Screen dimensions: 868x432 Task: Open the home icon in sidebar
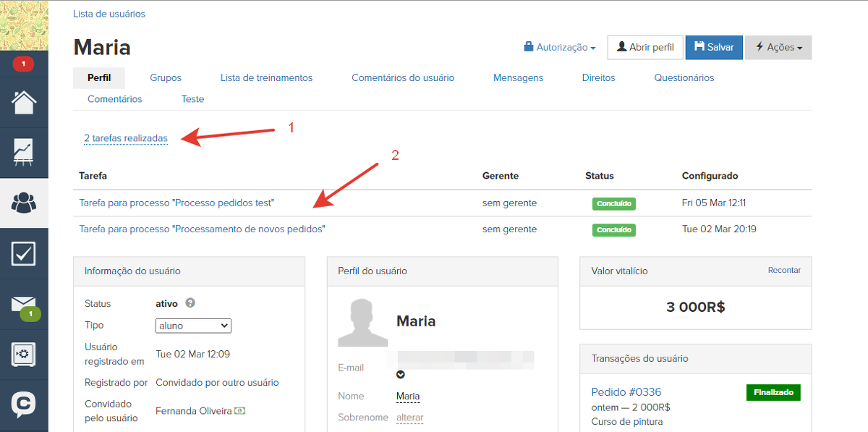tap(24, 102)
